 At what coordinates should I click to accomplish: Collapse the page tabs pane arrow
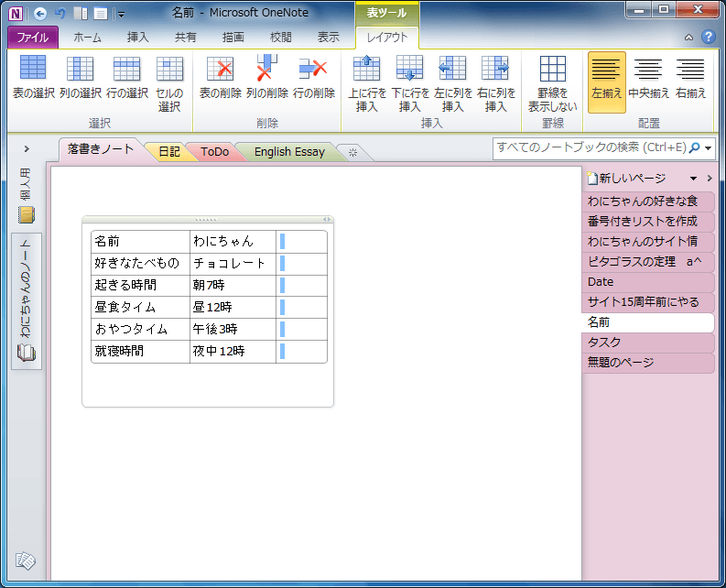pyautogui.click(x=710, y=179)
